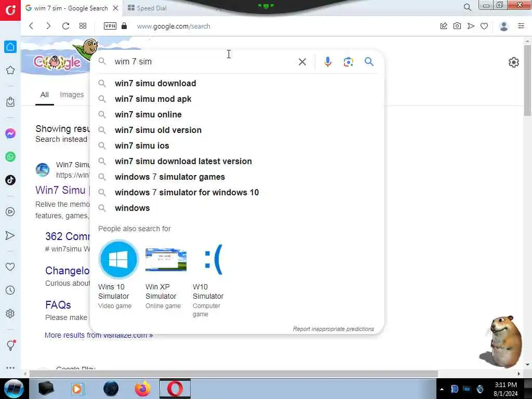Open the sidebar Shopping bag icon
The height and width of the screenshot is (399, 532).
[x=10, y=102]
